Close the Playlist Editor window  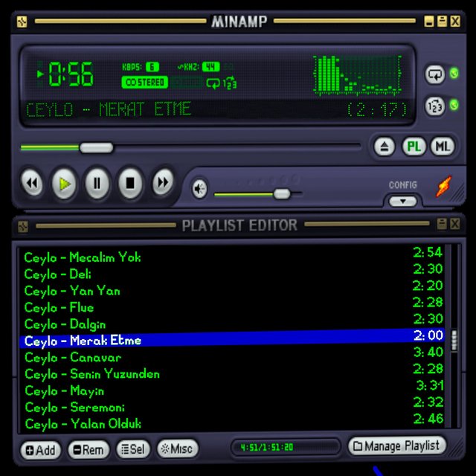click(x=454, y=224)
